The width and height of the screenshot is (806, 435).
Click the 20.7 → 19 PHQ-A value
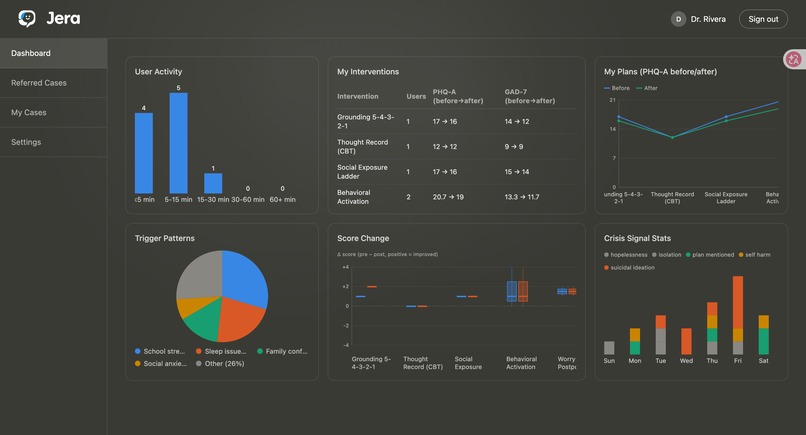448,197
